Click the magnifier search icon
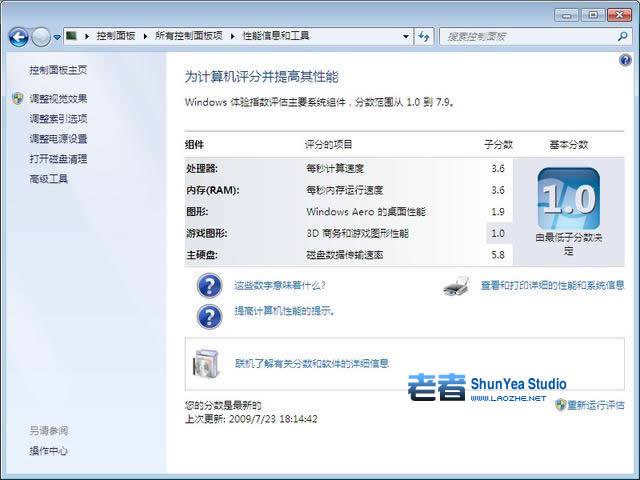 [622, 37]
